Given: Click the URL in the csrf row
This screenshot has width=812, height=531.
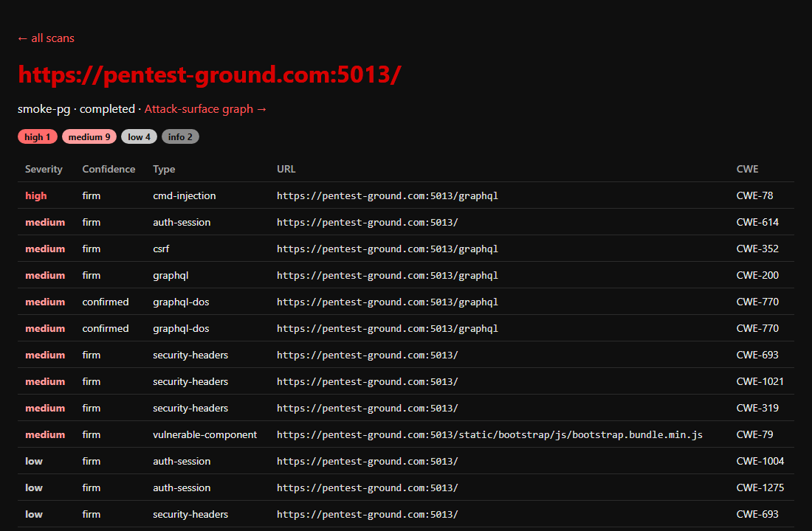Looking at the screenshot, I should point(388,249).
